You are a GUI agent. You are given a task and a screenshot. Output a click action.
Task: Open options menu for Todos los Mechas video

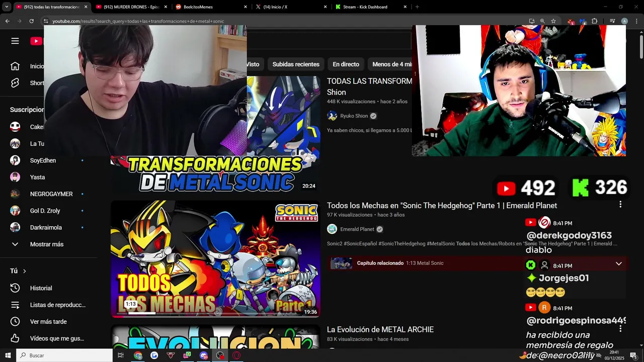click(620, 204)
